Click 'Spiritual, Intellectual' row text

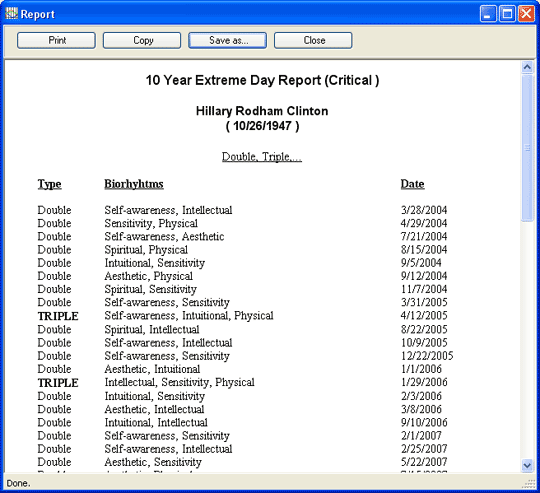point(152,329)
